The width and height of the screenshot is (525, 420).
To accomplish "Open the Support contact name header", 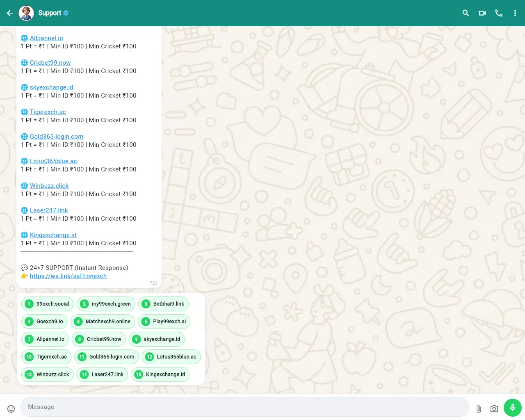I will 50,13.
